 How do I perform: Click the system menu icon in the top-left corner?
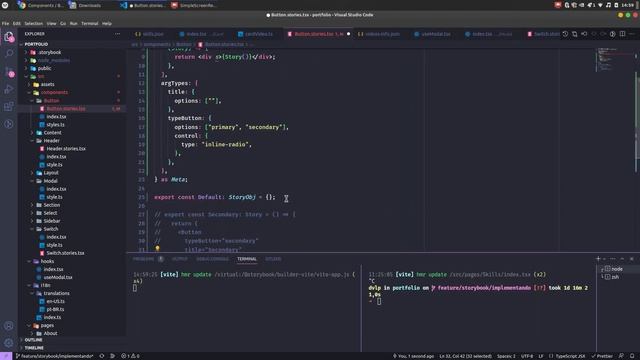tap(5, 5)
